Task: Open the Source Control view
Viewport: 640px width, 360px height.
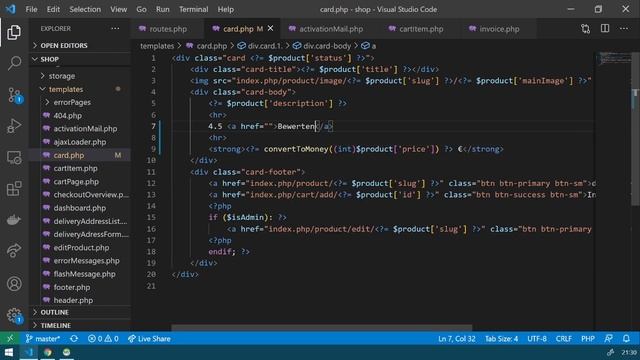Action: [15, 95]
